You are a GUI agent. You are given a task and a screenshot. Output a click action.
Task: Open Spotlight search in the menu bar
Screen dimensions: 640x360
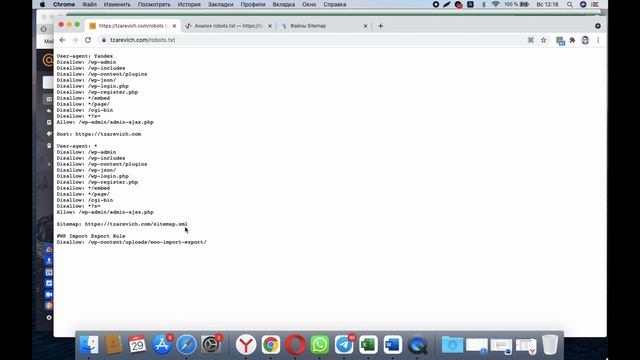(570, 4)
